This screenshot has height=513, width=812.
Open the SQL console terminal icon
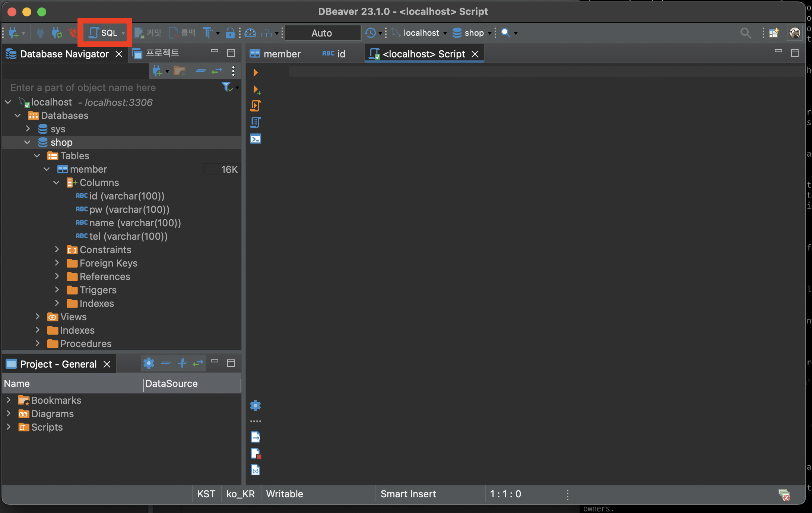click(x=256, y=139)
